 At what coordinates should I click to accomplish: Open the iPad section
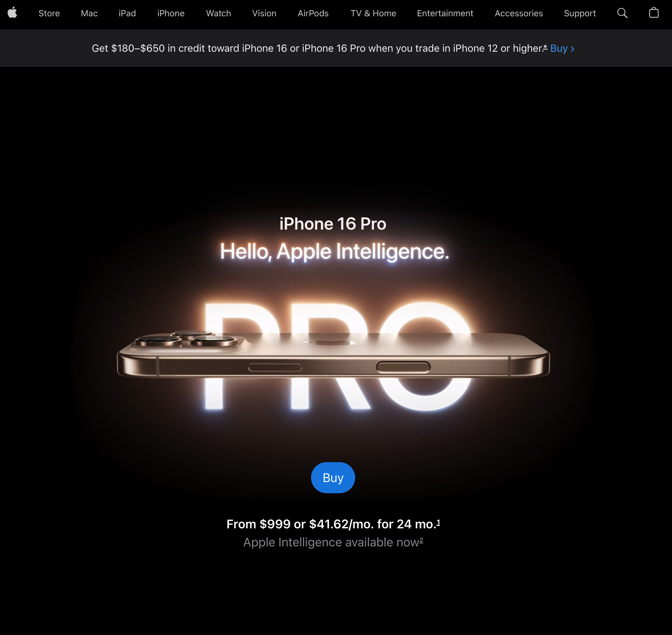coord(127,14)
